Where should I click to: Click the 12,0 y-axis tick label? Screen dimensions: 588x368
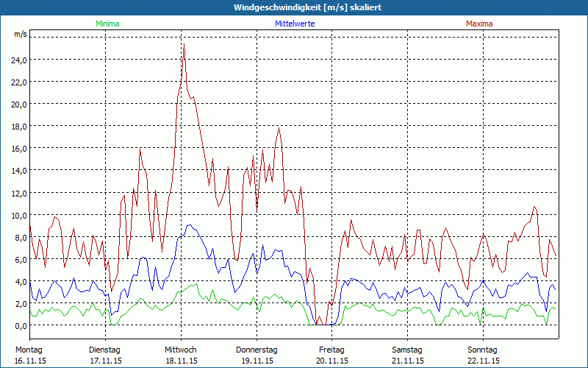point(18,193)
